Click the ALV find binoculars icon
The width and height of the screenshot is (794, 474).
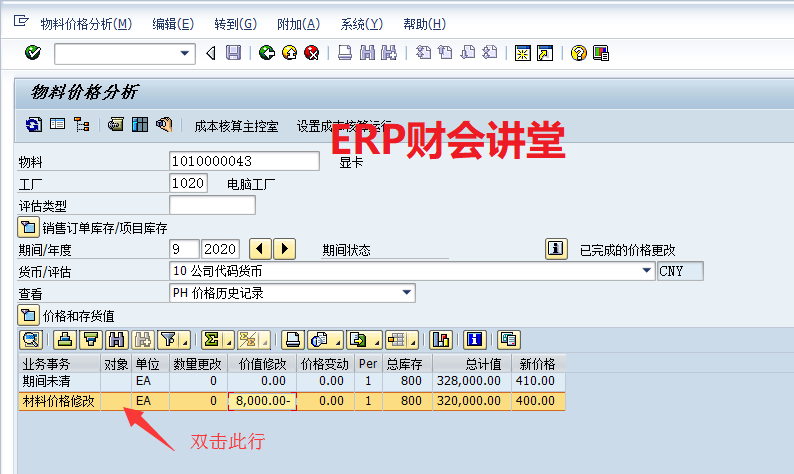pyautogui.click(x=117, y=339)
